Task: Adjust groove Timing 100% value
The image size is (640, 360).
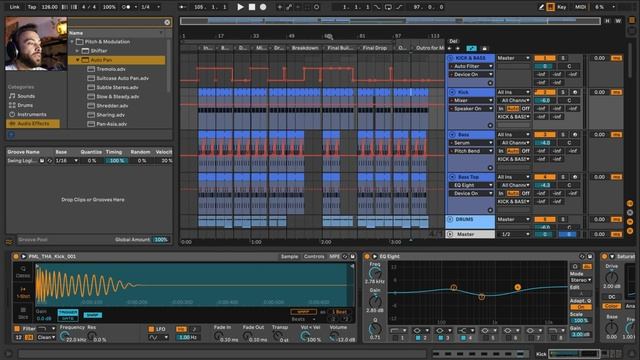Action: 116,161
